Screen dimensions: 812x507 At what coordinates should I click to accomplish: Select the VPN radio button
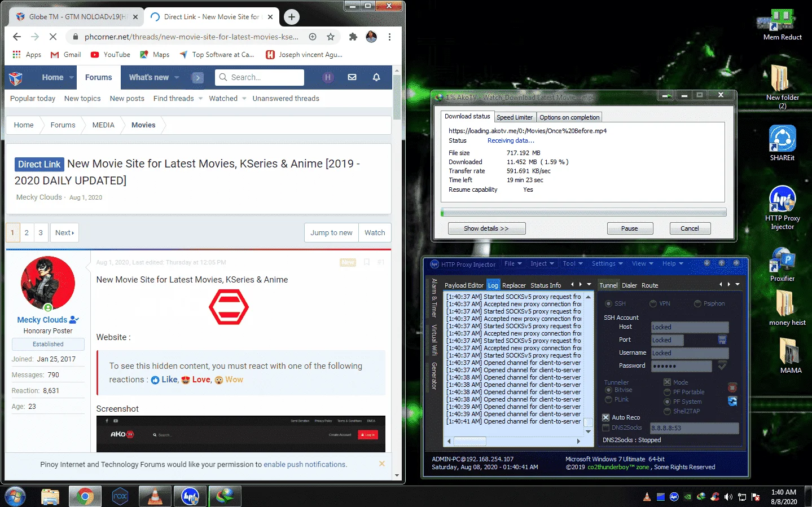[653, 303]
